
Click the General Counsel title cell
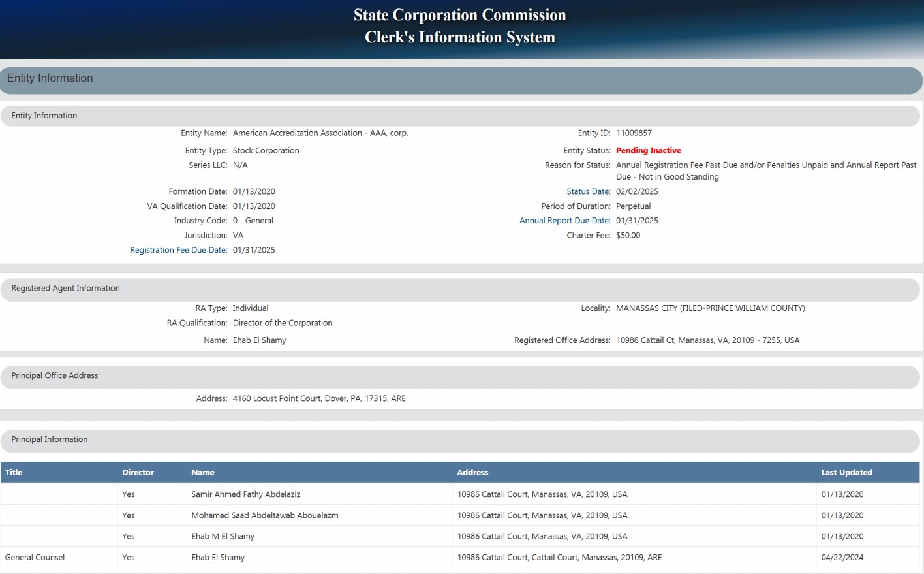tap(35, 557)
